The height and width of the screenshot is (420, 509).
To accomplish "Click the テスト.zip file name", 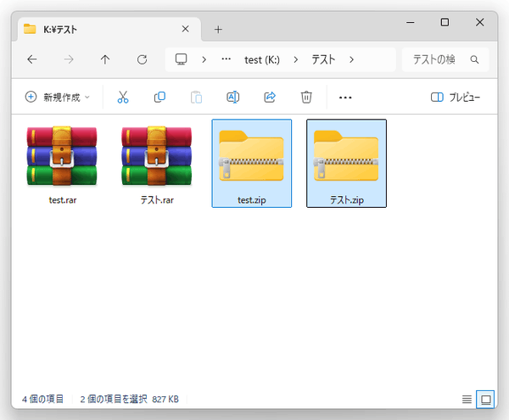I will [347, 200].
